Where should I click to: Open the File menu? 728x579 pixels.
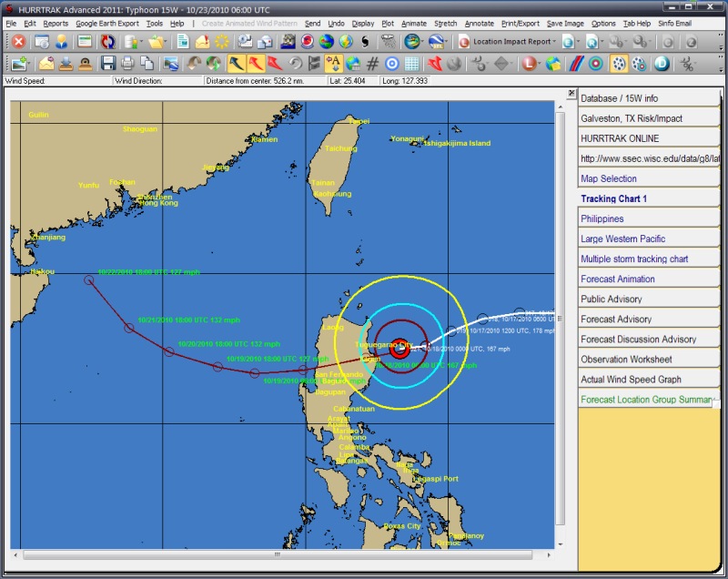(11, 24)
